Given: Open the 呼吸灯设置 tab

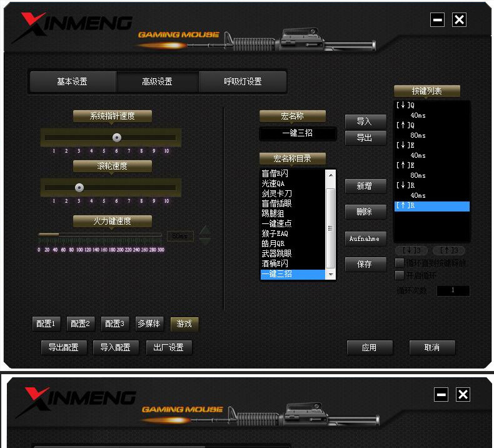Looking at the screenshot, I should pos(243,82).
